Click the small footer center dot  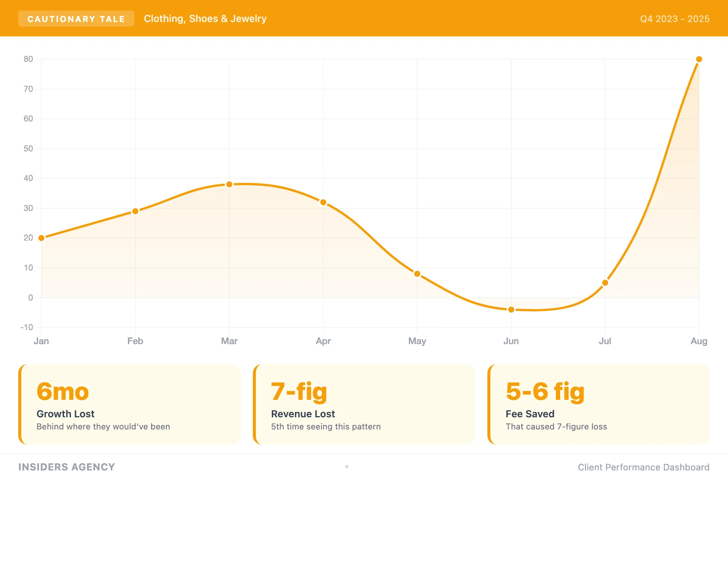point(347,467)
